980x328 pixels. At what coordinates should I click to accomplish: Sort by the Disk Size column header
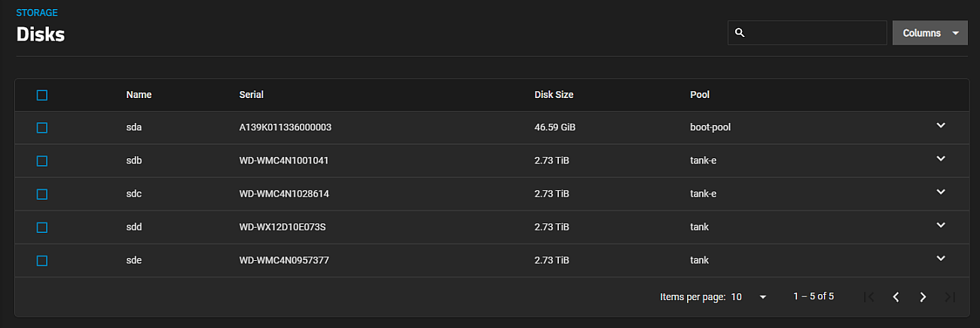554,95
